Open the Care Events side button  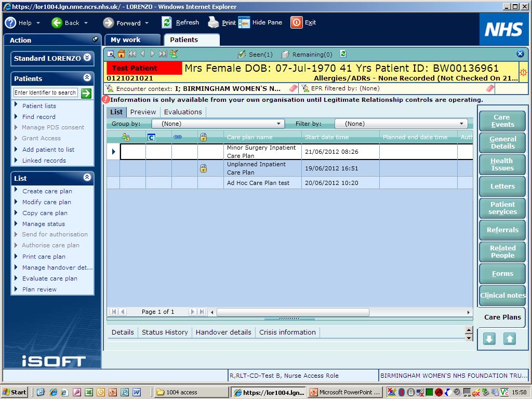coord(502,121)
